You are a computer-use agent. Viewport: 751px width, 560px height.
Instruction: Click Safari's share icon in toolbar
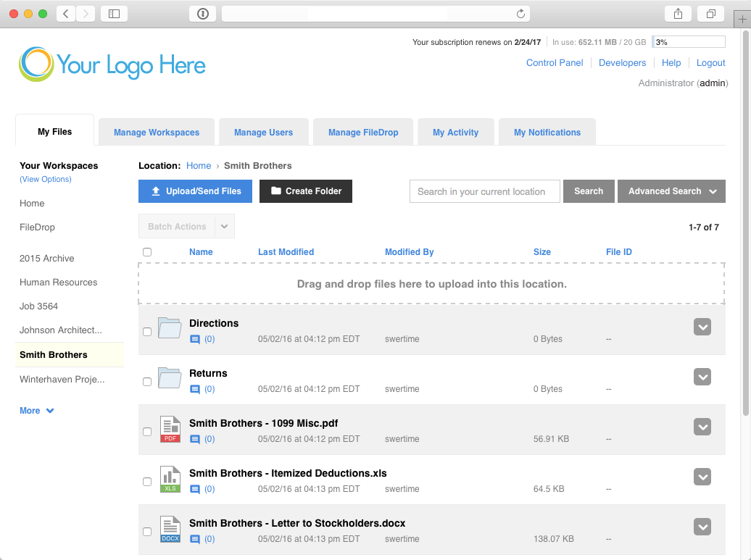pyautogui.click(x=678, y=14)
